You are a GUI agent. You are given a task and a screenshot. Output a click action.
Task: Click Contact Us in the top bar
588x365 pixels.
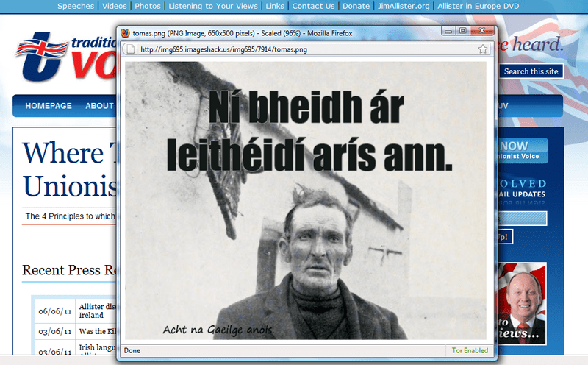point(312,6)
